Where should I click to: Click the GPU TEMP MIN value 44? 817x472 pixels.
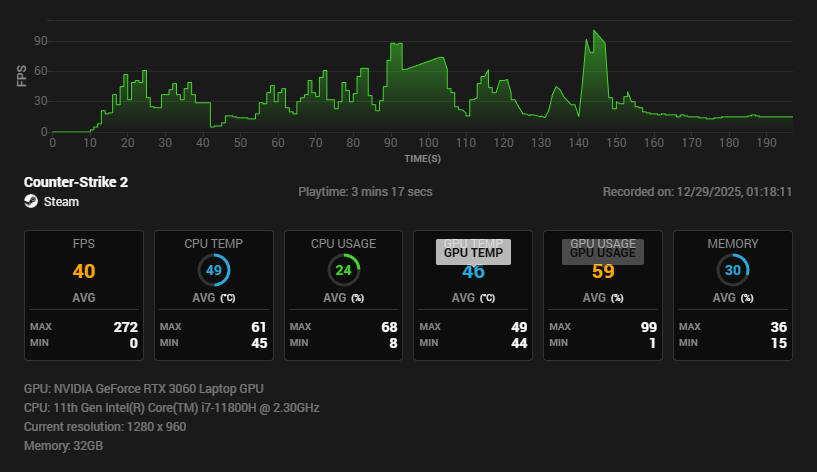point(519,343)
